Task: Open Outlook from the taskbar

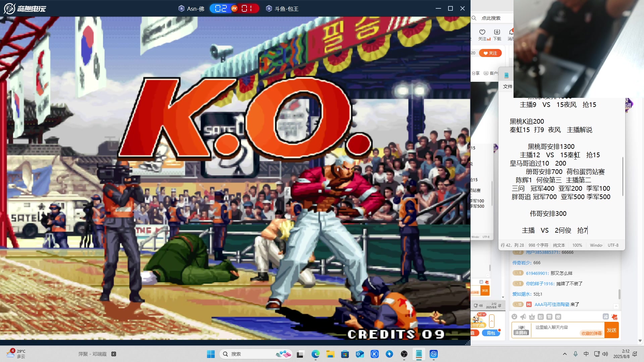Action: (x=360, y=354)
